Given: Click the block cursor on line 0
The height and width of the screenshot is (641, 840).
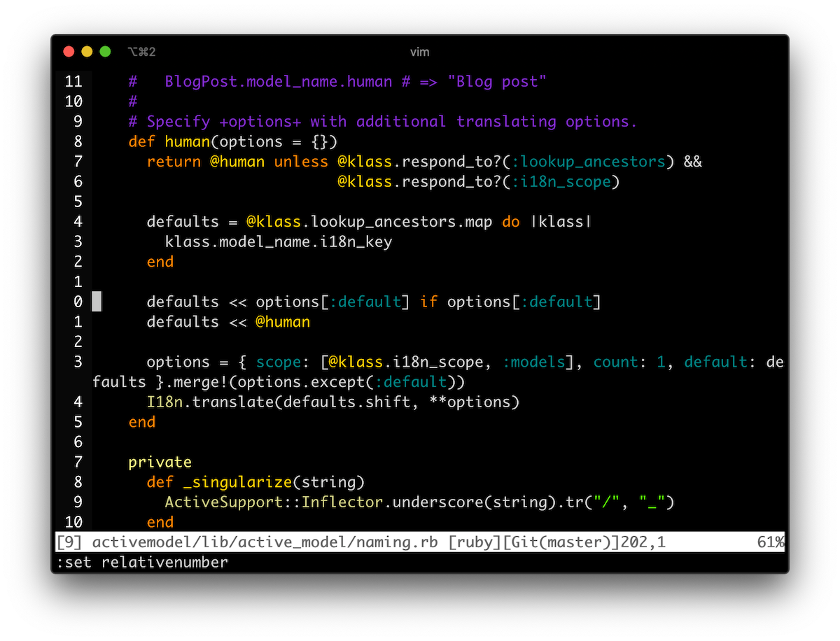Looking at the screenshot, I should point(97,302).
